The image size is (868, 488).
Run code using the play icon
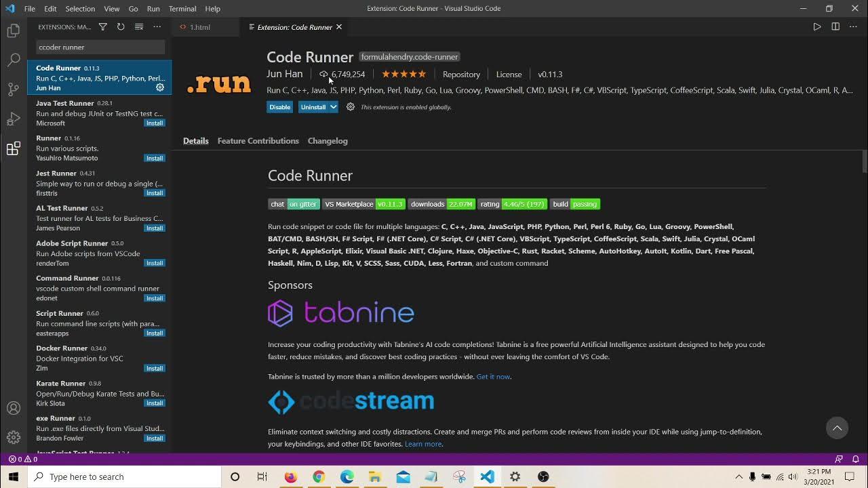pos(817,27)
